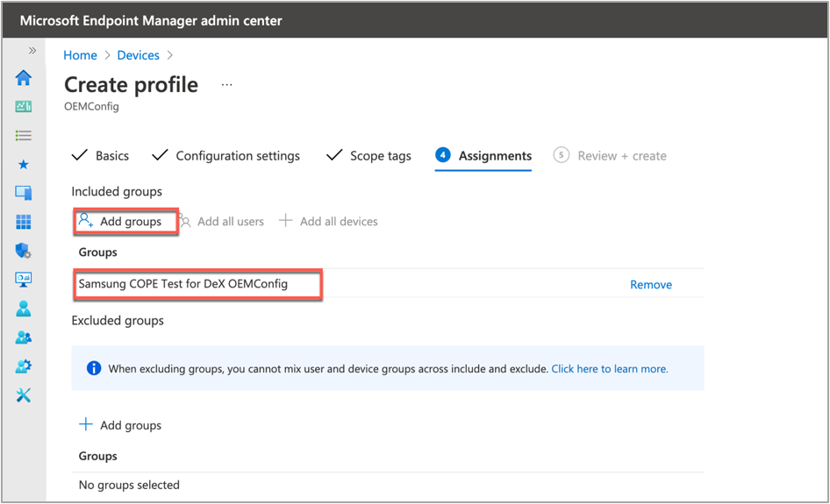Open Troubleshooting tools icon in sidebar
This screenshot has width=830, height=504.
(x=24, y=395)
